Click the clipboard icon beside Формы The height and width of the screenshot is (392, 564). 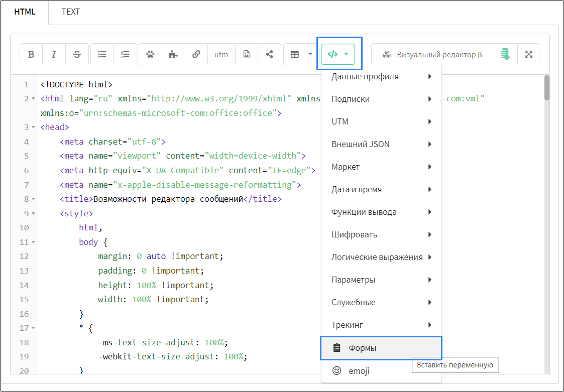pyautogui.click(x=336, y=348)
